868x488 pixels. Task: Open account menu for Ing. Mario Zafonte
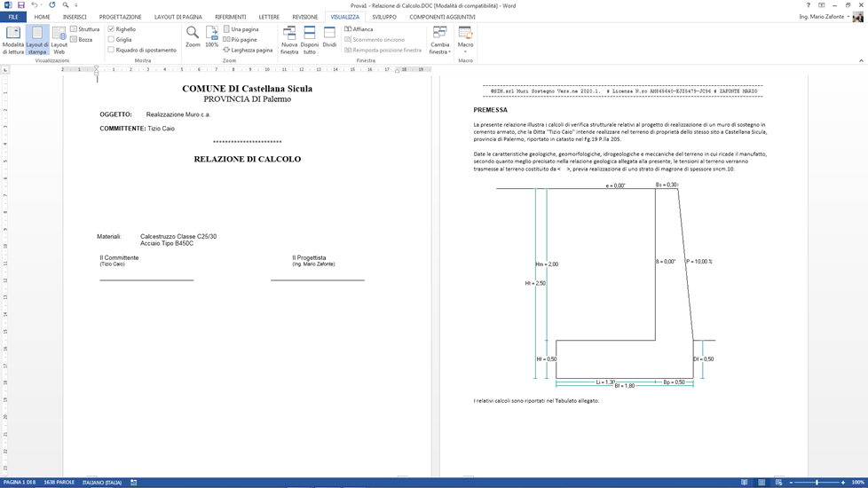click(824, 17)
